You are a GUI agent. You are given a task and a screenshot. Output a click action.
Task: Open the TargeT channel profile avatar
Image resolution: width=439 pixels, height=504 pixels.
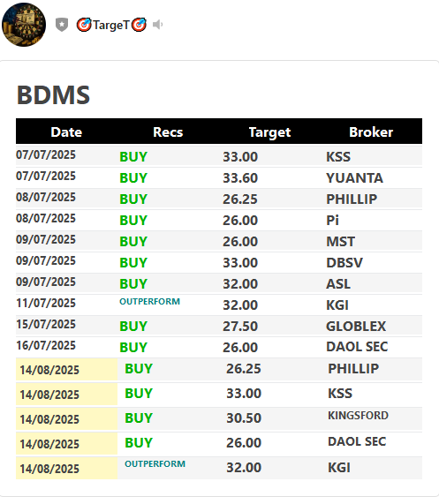24,25
